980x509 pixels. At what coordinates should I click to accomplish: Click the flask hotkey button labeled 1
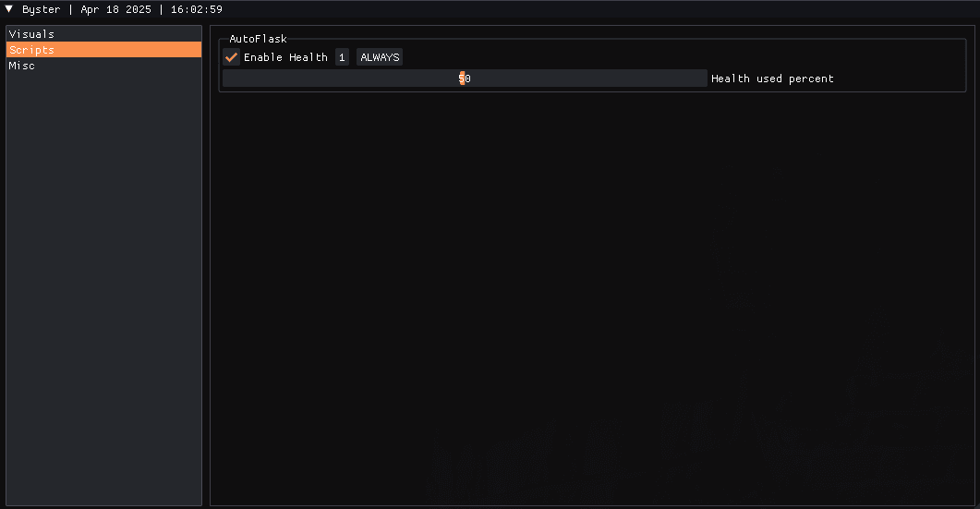pyautogui.click(x=342, y=57)
